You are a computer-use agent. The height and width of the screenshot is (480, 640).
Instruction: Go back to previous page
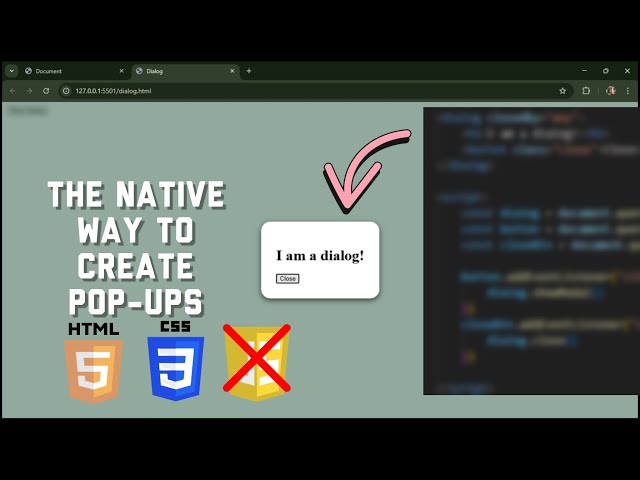[x=13, y=91]
